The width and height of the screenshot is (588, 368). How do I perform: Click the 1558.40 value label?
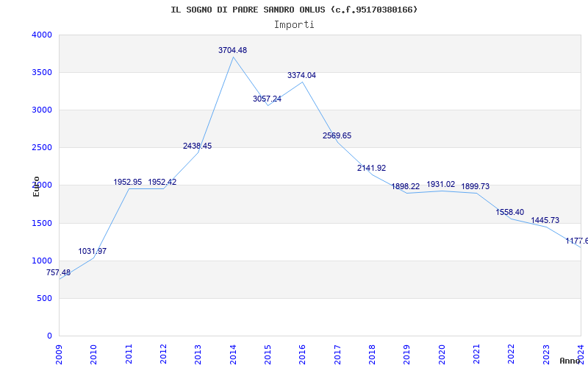(x=510, y=212)
